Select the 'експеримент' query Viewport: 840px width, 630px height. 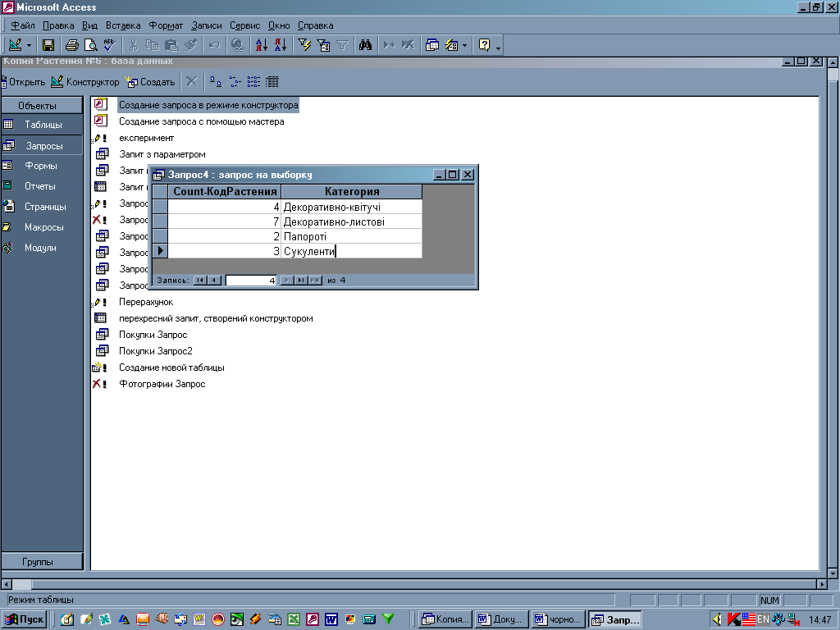(x=146, y=138)
